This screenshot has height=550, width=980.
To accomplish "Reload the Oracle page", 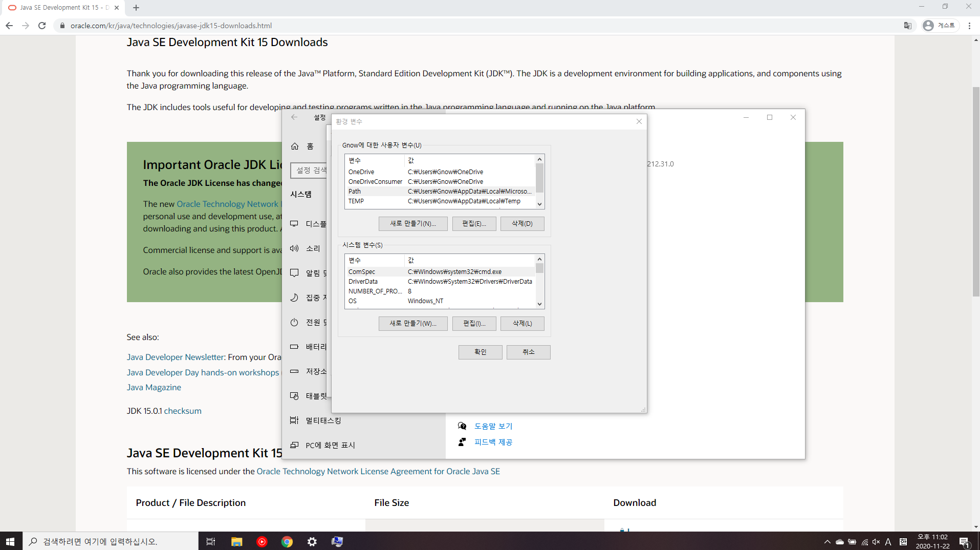I will pos(42,26).
